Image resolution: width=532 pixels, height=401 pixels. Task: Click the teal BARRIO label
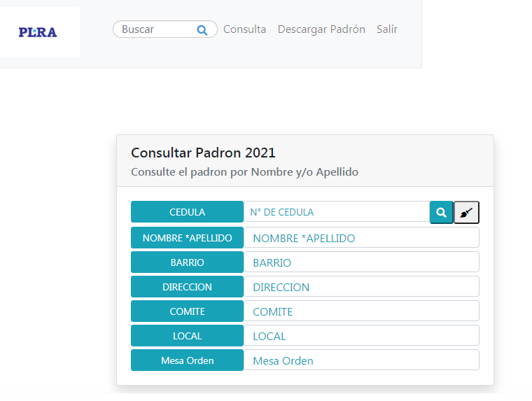pyautogui.click(x=187, y=262)
